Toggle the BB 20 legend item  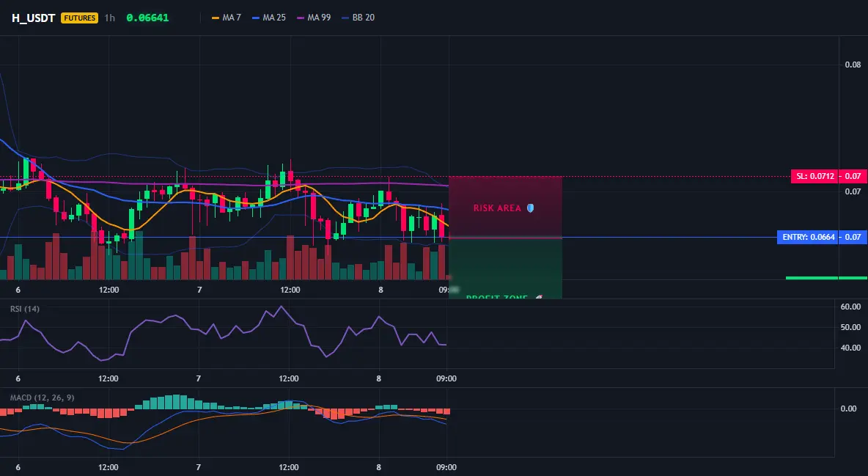tap(358, 18)
